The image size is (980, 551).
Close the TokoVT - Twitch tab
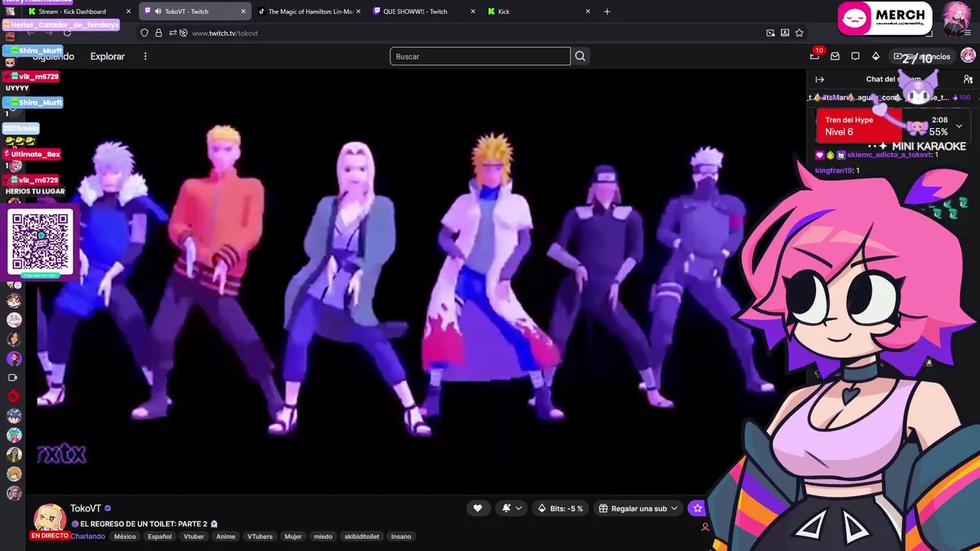tap(243, 11)
